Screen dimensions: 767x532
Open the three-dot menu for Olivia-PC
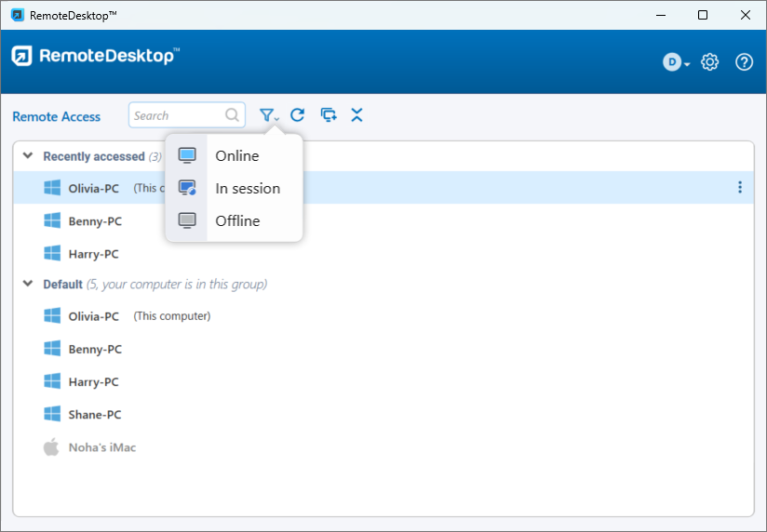(740, 188)
